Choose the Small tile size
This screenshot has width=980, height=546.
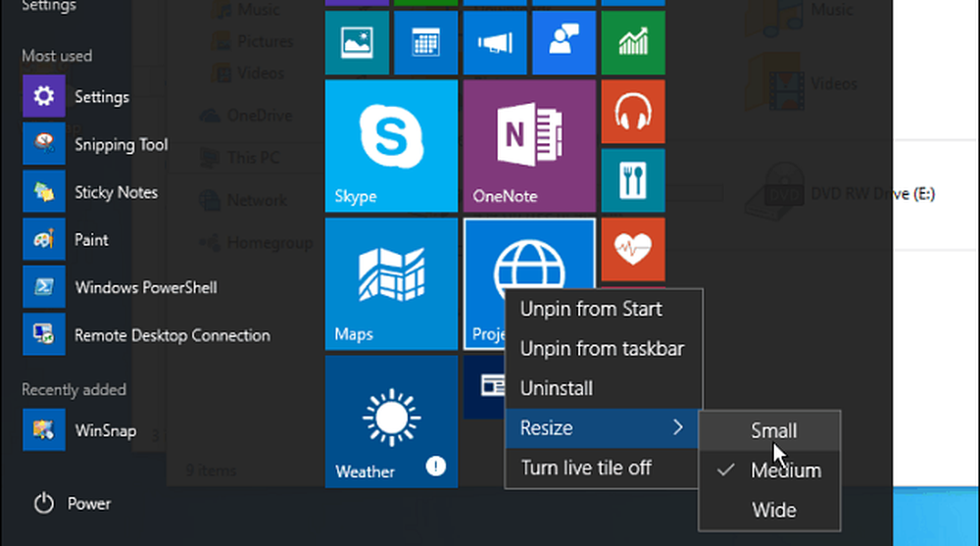(773, 430)
